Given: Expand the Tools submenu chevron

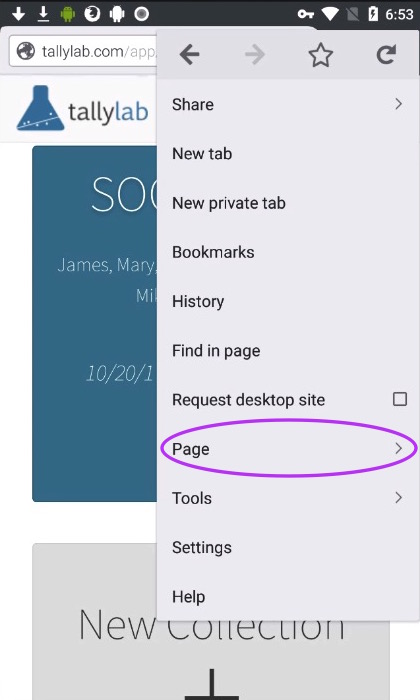Looking at the screenshot, I should coord(399,497).
